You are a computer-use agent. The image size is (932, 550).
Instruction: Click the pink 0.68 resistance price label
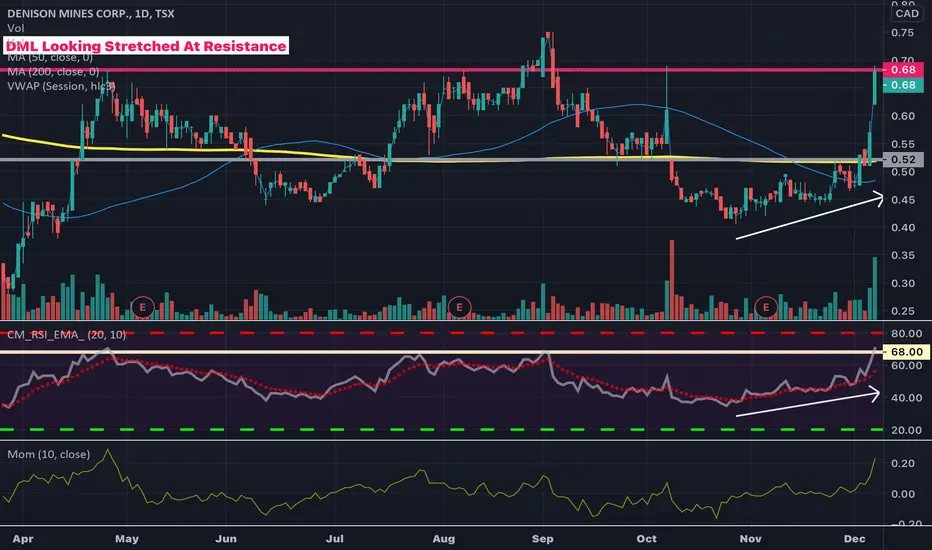click(x=903, y=70)
